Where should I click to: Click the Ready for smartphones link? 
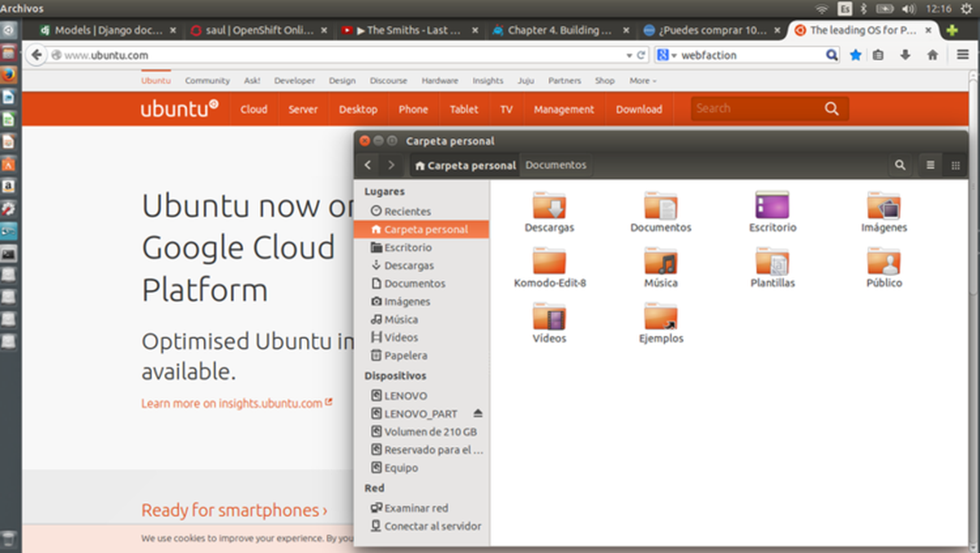pyautogui.click(x=234, y=509)
